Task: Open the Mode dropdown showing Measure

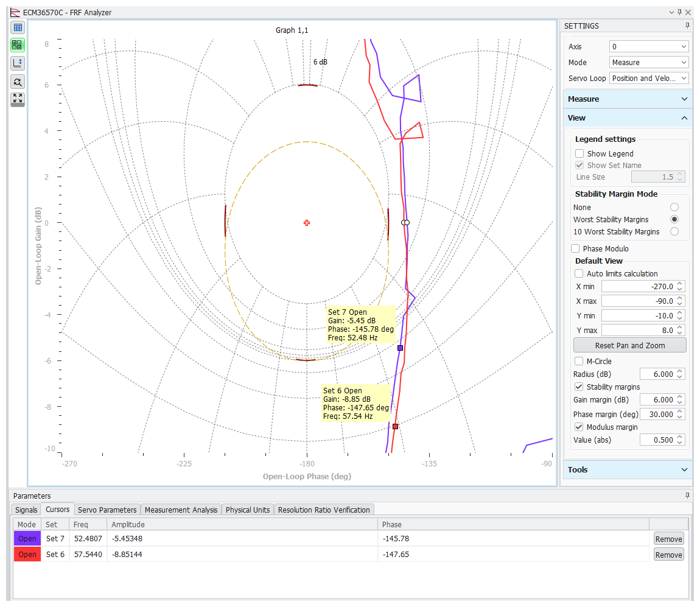Action: point(648,61)
